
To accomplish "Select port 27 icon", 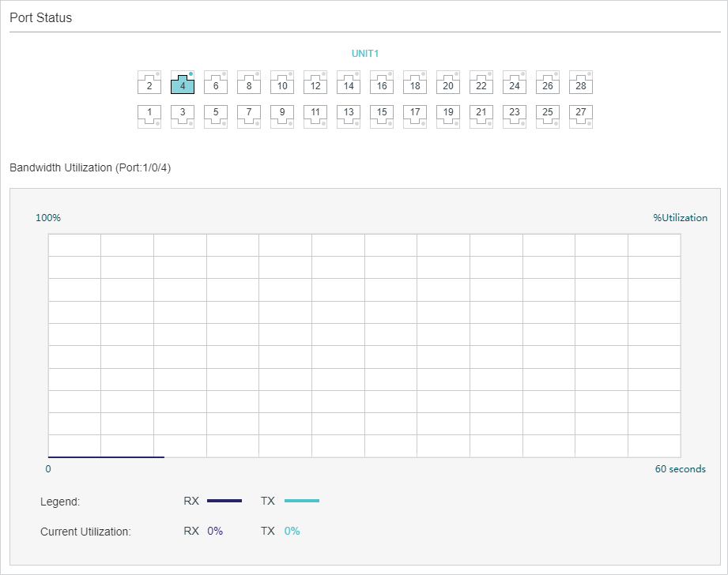I will pyautogui.click(x=581, y=116).
